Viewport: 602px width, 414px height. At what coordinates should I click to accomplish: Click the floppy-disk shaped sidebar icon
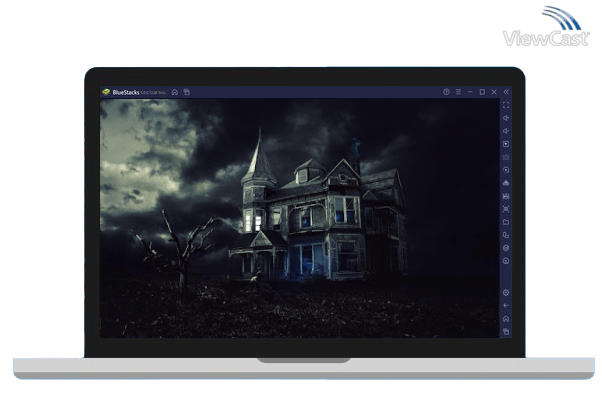506,196
